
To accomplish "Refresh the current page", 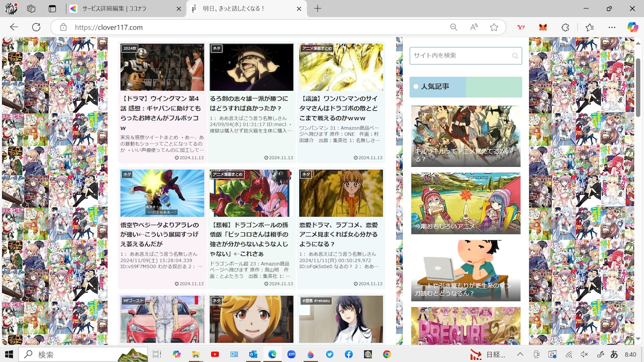I will click(36, 27).
